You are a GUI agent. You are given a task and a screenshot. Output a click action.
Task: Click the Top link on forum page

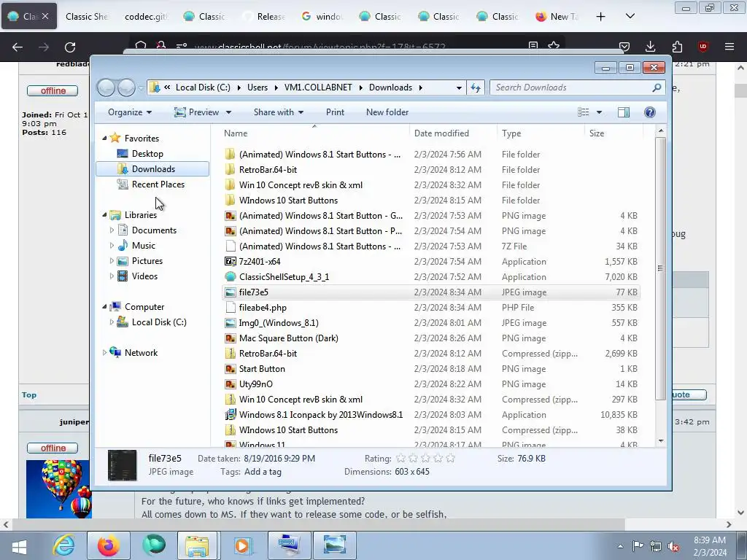[28, 394]
